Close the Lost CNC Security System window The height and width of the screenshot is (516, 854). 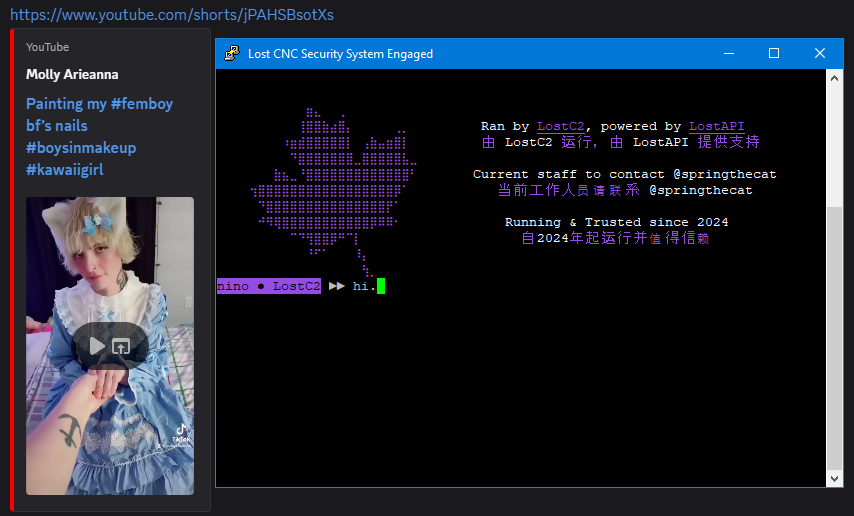(x=820, y=53)
